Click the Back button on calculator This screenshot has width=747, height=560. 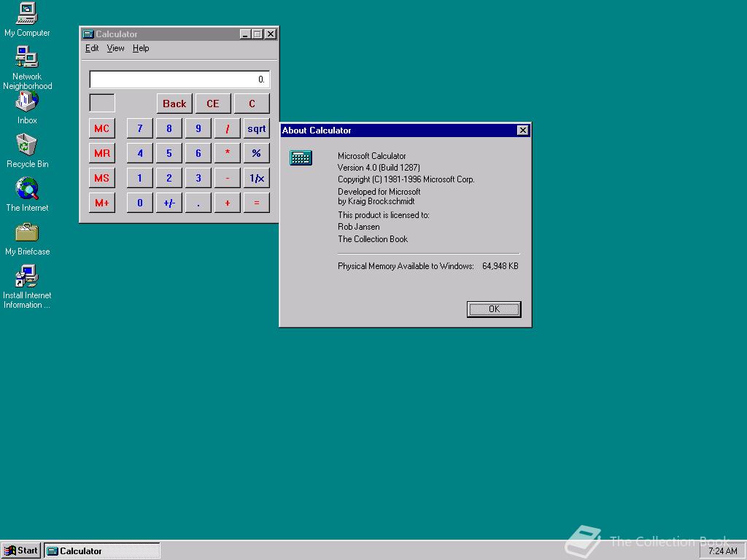click(174, 104)
